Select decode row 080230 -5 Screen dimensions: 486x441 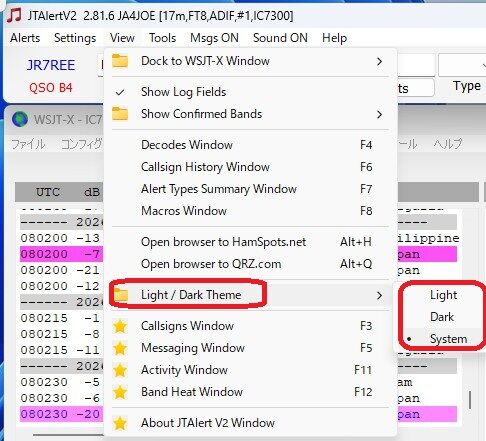62,382
